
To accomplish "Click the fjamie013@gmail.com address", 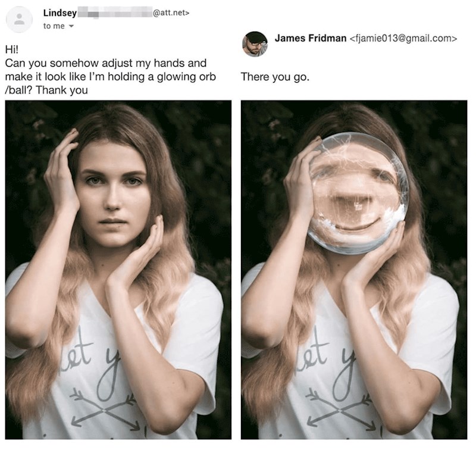I will point(405,39).
